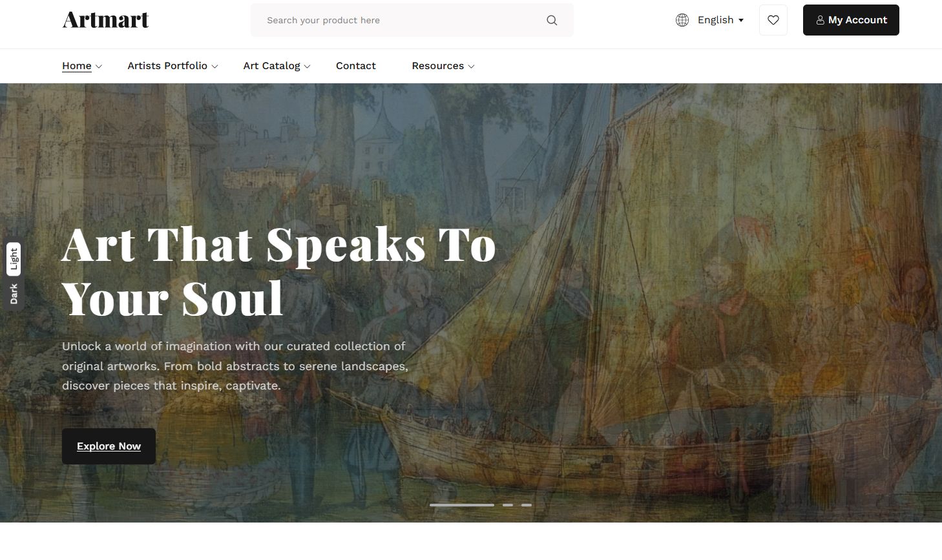
Task: Select the third carousel slide indicator
Action: click(x=527, y=505)
